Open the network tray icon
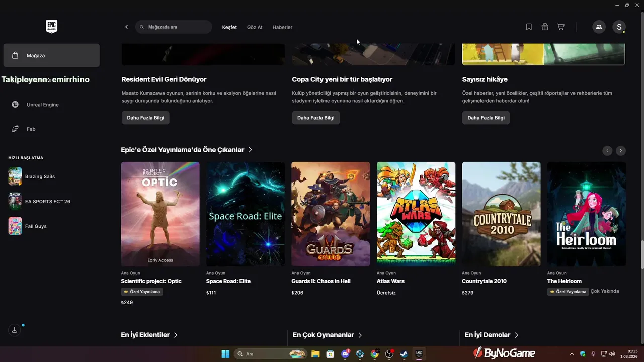 coord(604,354)
